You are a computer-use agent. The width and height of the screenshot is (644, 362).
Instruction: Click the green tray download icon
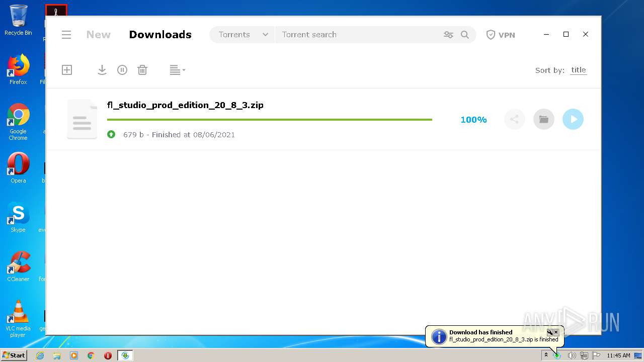557,355
